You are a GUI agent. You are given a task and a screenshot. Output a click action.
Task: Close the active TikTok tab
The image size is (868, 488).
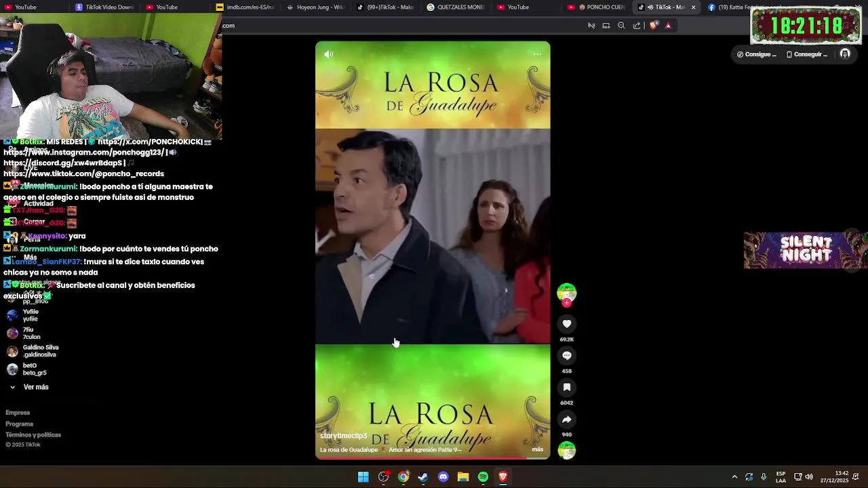pyautogui.click(x=693, y=7)
